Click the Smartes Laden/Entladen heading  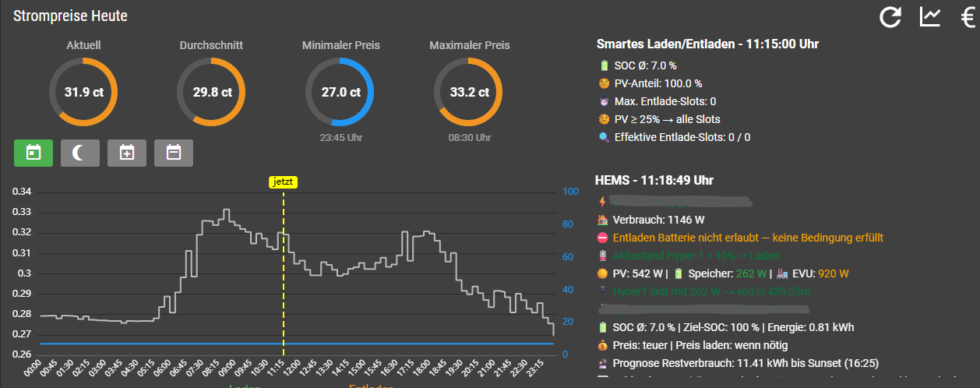coord(707,44)
